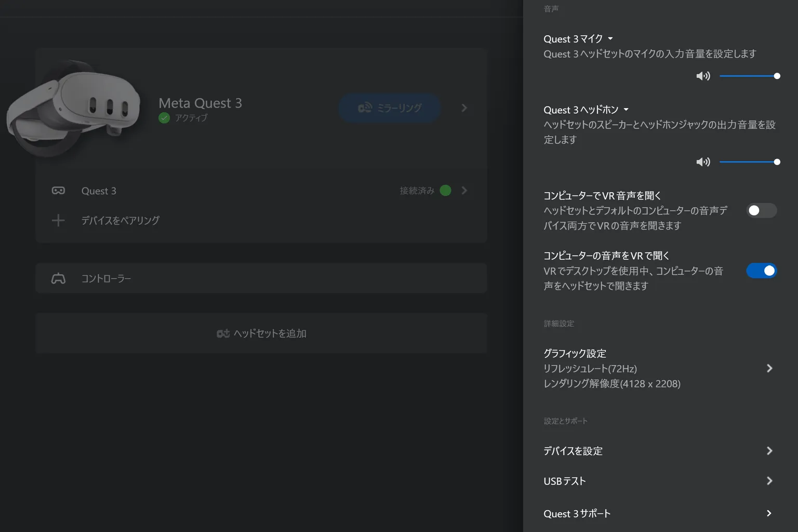Click the ミラーリング button

[390, 108]
